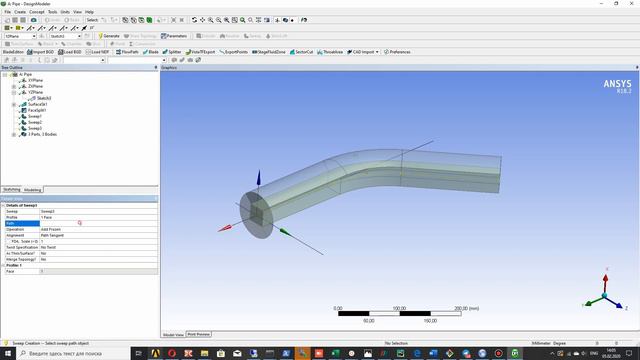Switch to the Model View tab
The height and width of the screenshot is (360, 640).
coord(173,335)
